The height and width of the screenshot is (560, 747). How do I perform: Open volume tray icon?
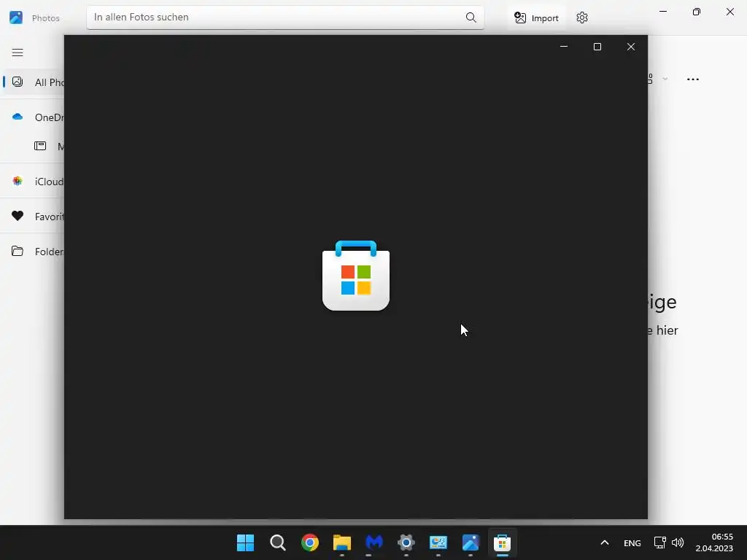[678, 542]
